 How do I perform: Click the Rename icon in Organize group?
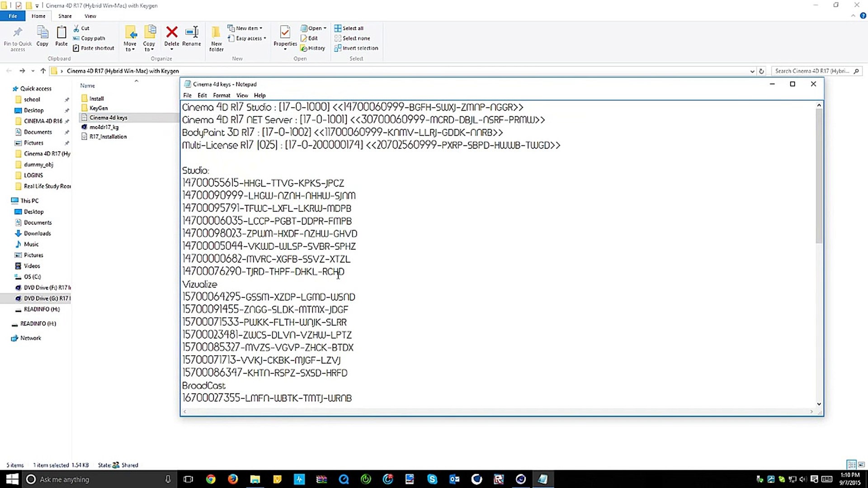tap(192, 33)
